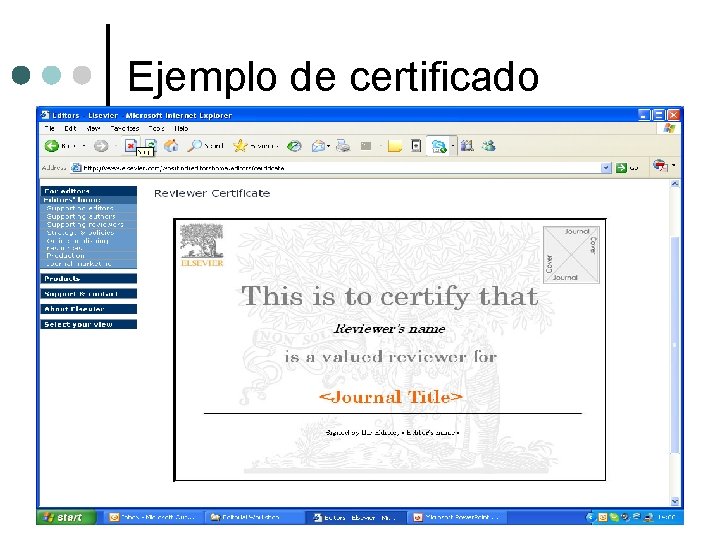
Task: Open the File menu
Action: click(50, 128)
